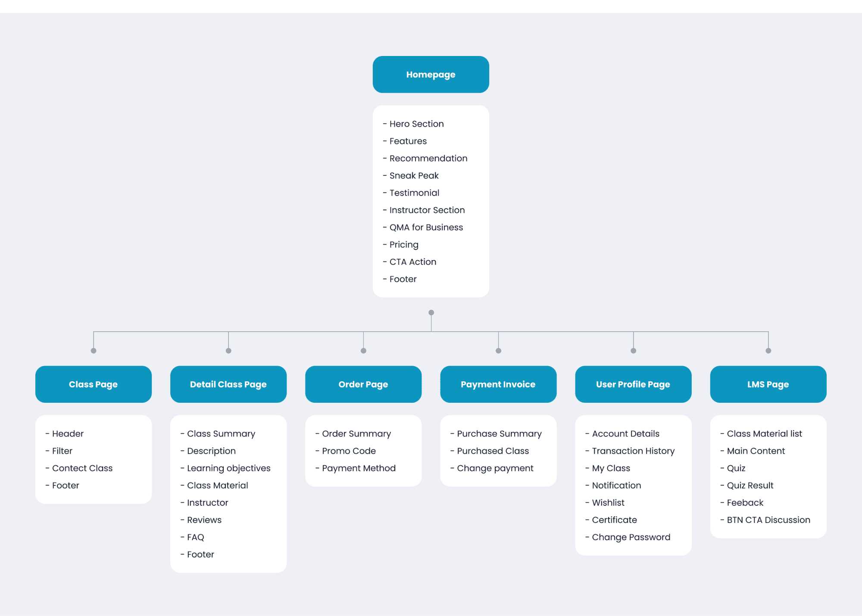Click 'My Class' under User Profile
The width and height of the screenshot is (862, 616).
[608, 468]
